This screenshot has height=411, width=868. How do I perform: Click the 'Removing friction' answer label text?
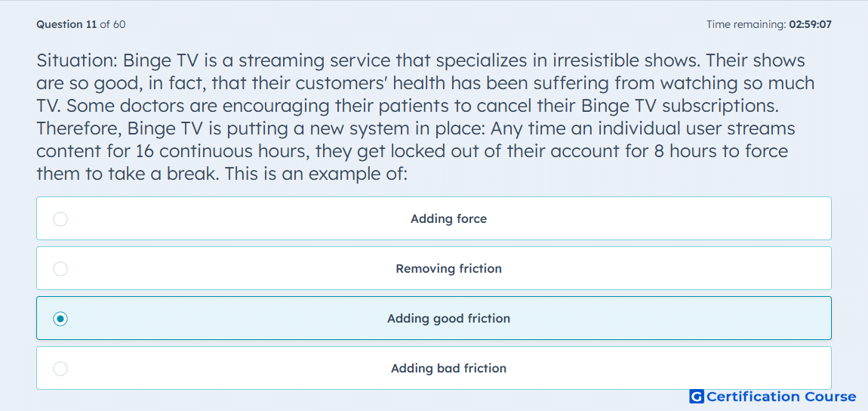(x=448, y=269)
